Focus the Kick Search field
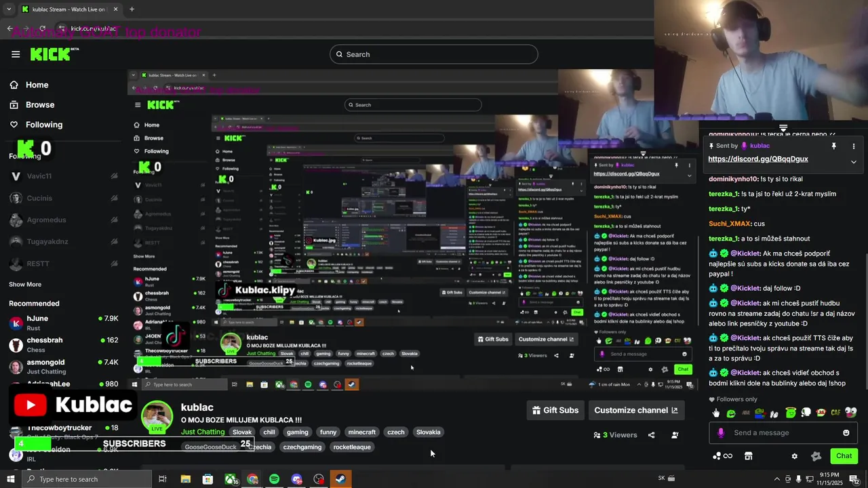 coord(434,54)
